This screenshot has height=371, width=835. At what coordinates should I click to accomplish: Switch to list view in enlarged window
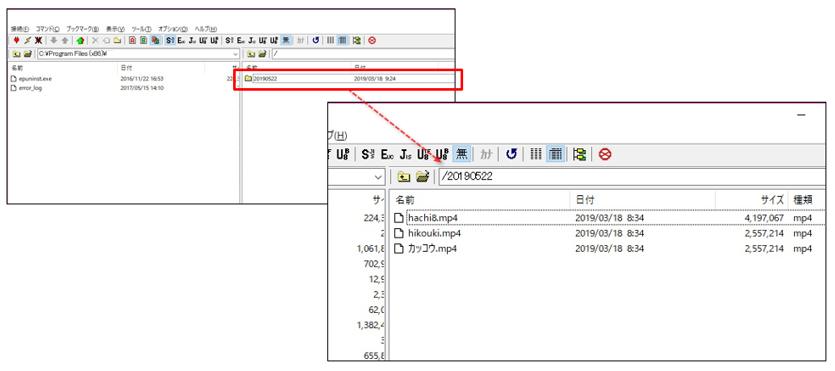pos(536,154)
